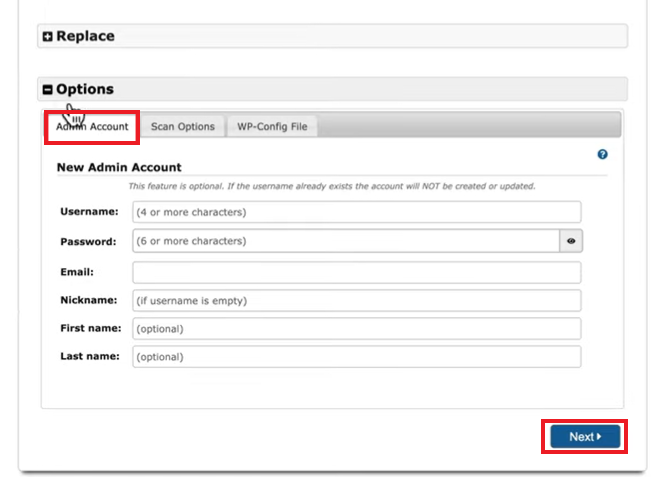The width and height of the screenshot is (667, 477).
Task: Open the Scan Options tab
Action: (x=182, y=127)
